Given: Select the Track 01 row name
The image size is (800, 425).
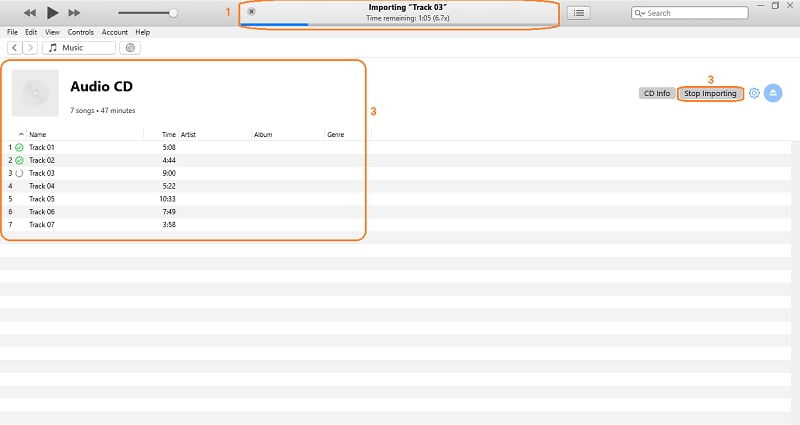Looking at the screenshot, I should 42,147.
